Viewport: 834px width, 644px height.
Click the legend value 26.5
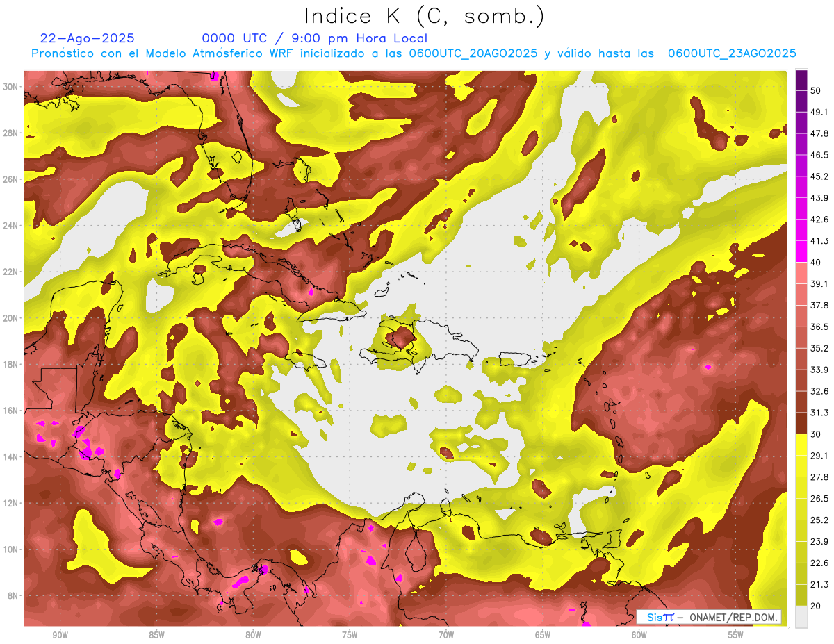click(819, 498)
